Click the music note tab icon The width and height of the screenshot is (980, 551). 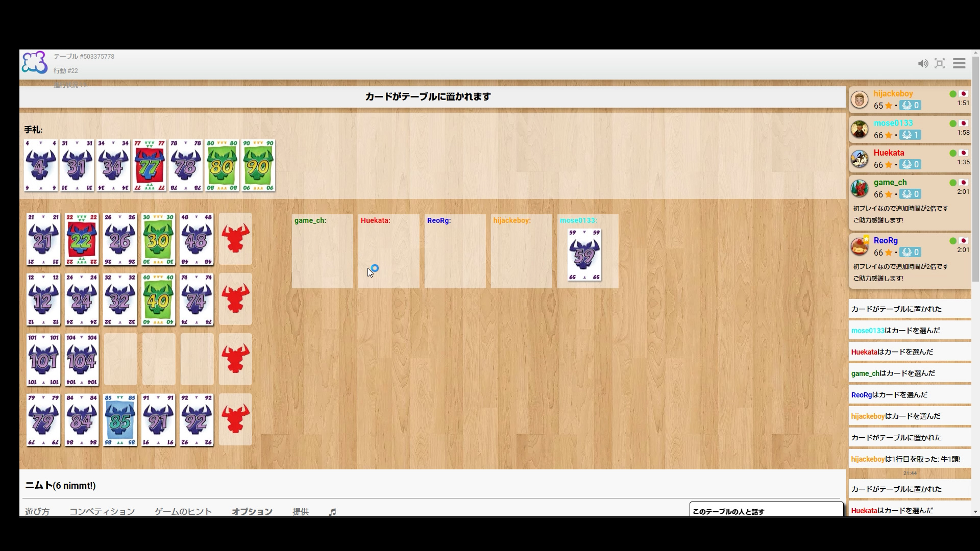coord(332,512)
